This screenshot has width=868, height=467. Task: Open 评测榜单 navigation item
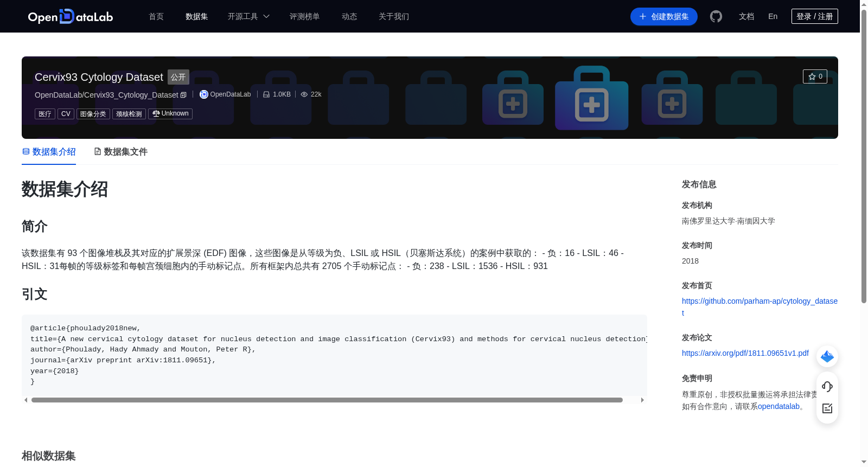tap(305, 16)
